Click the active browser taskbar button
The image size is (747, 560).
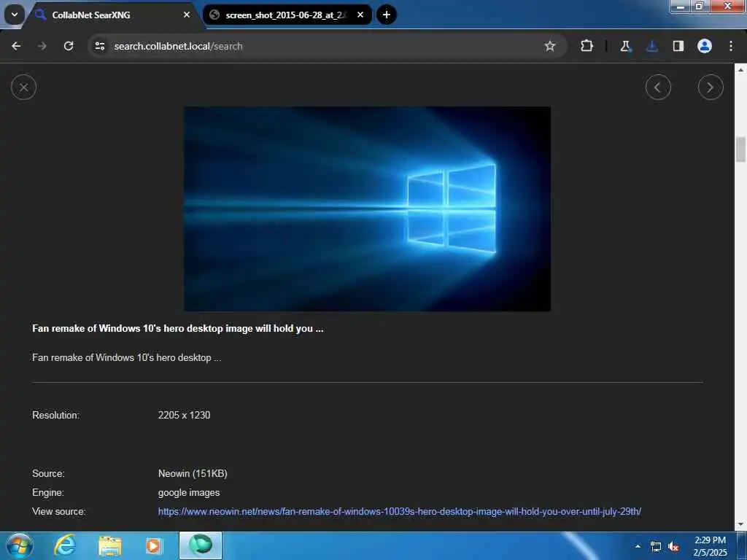click(x=201, y=545)
